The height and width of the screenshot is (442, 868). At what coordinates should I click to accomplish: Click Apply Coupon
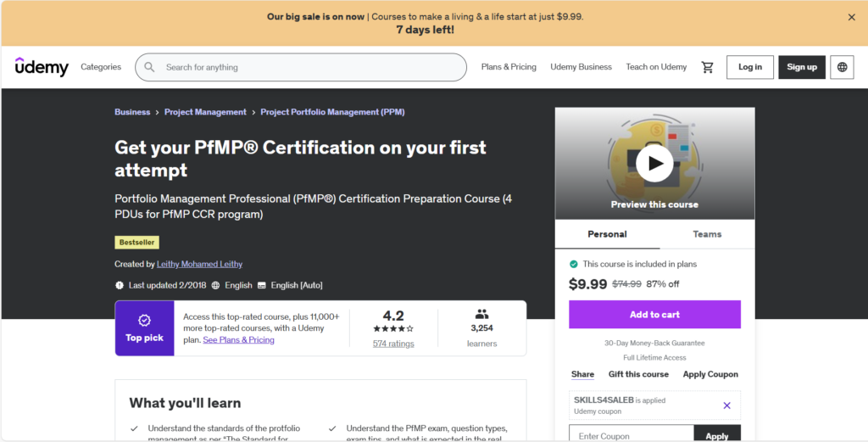point(710,374)
